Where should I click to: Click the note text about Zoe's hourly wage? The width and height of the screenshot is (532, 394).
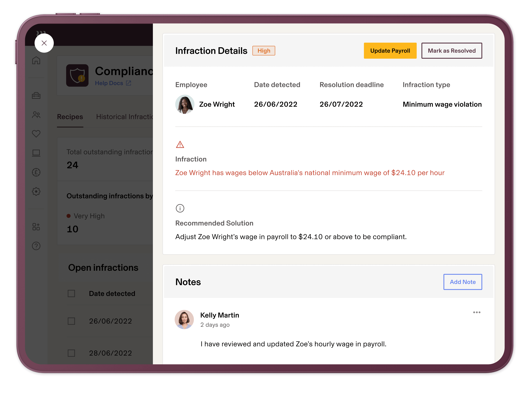[293, 344]
